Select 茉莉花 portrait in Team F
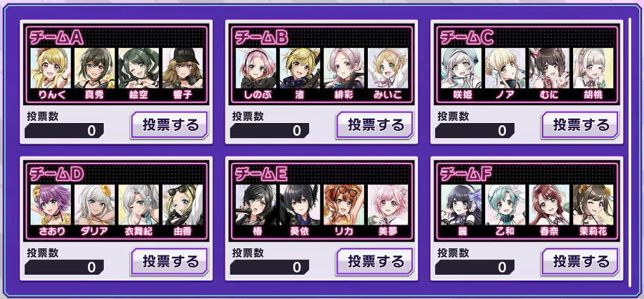 point(593,205)
